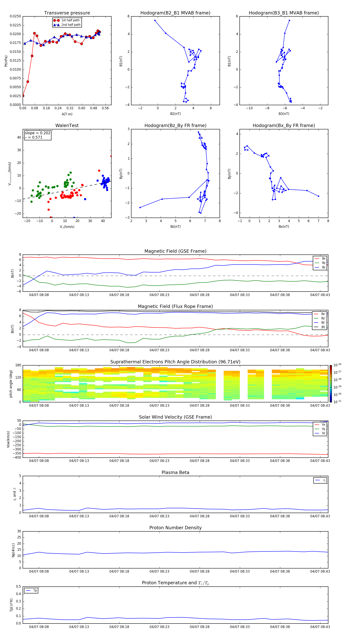
Task: Click 'Tp(10^6K)' axis label
Action: [x=11, y=605]
